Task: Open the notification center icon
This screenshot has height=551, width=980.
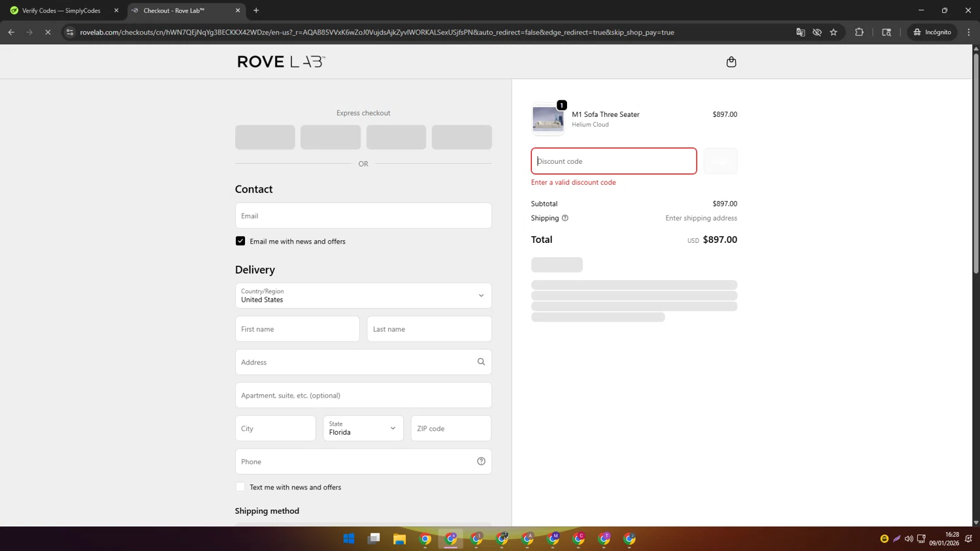Action: coord(969,539)
